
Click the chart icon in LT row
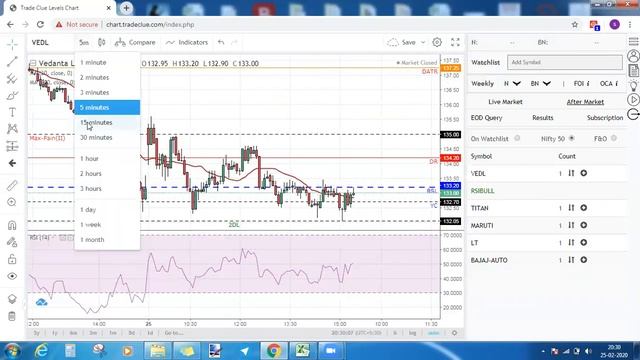point(571,243)
